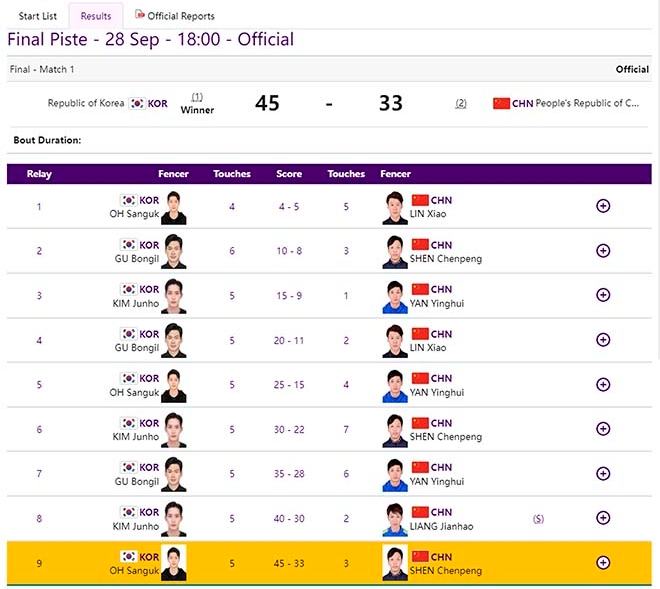This screenshot has width=660, height=589.
Task: Open the (2) link beside China
Action: pos(461,104)
